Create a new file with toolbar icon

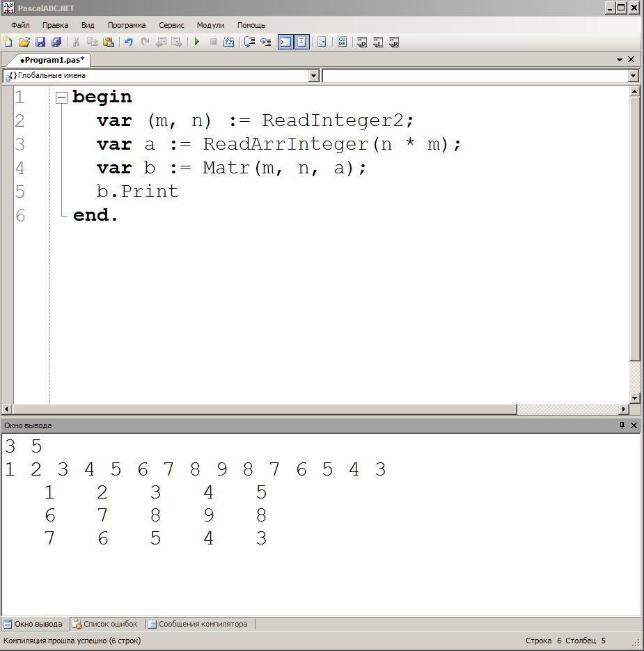point(8,42)
